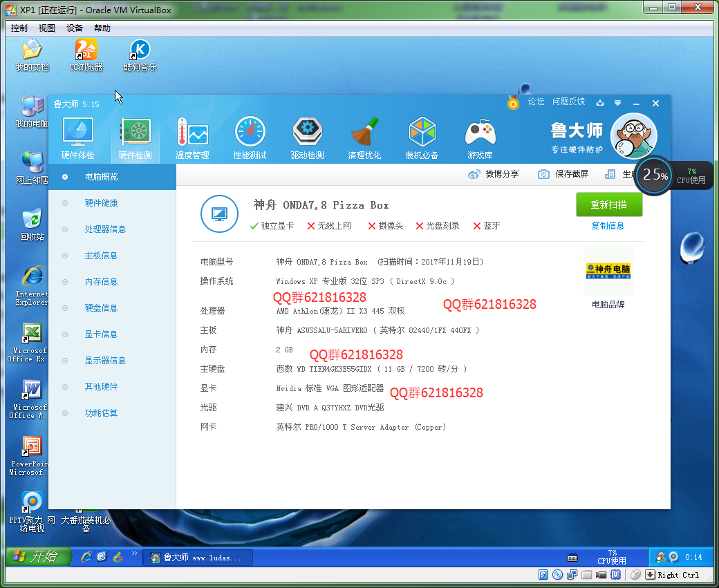Open the 鲁大师 main menu dropdown arrow
Image resolution: width=719 pixels, height=588 pixels.
click(x=617, y=103)
